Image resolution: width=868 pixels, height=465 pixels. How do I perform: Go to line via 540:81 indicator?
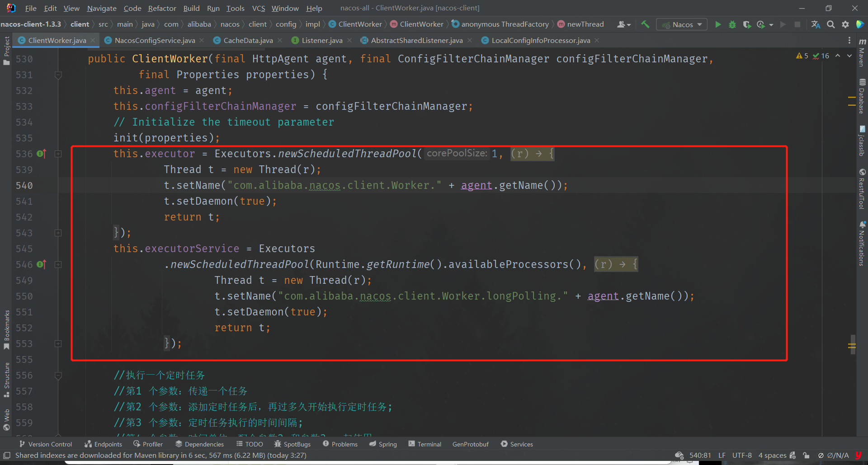pyautogui.click(x=700, y=456)
